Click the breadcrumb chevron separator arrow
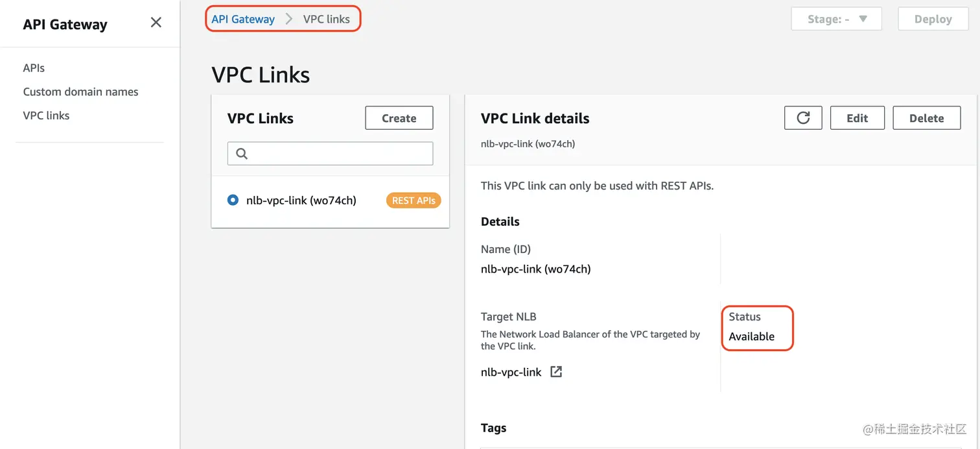Viewport: 980px width, 449px height. 289,19
